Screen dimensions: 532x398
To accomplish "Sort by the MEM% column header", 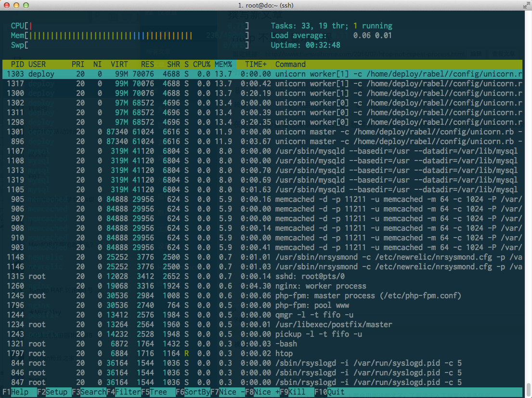I will (x=223, y=64).
